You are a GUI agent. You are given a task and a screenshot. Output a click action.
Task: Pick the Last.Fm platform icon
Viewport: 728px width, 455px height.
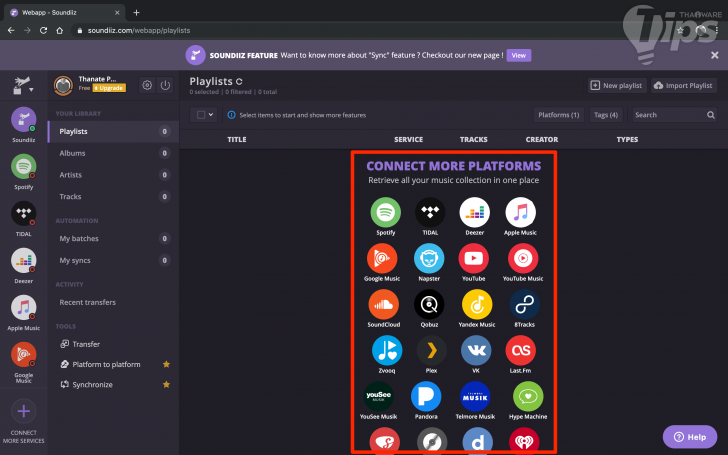520,350
